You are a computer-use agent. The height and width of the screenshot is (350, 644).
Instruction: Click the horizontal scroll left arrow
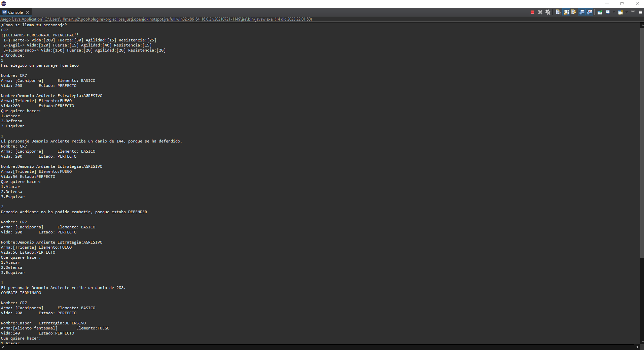pos(3,347)
